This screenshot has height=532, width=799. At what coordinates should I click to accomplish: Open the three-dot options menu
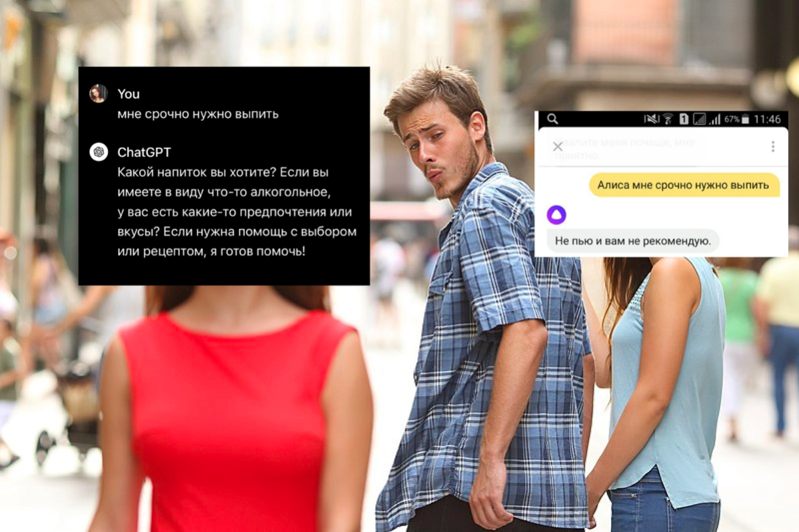click(x=773, y=146)
